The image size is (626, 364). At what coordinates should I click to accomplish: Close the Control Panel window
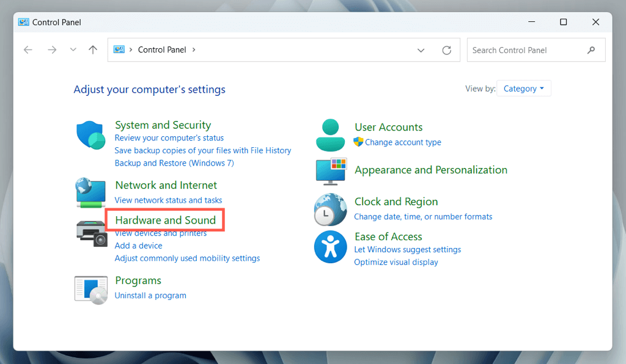[595, 22]
